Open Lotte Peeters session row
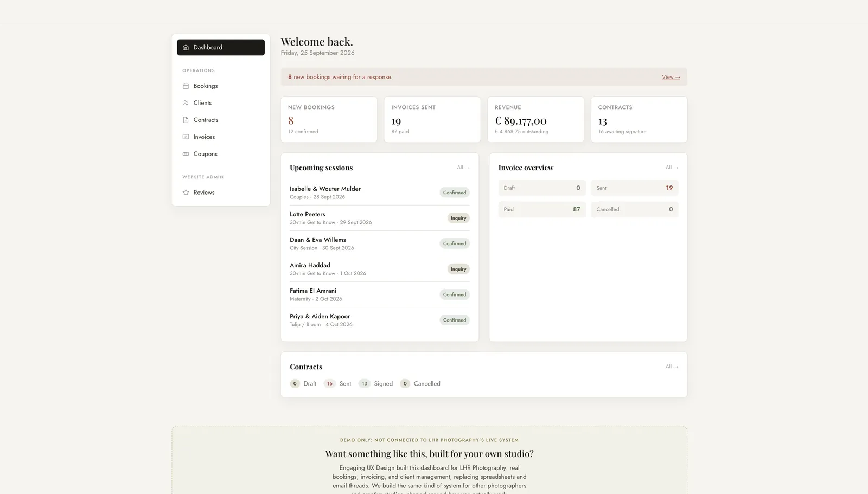868x494 pixels. pos(380,218)
